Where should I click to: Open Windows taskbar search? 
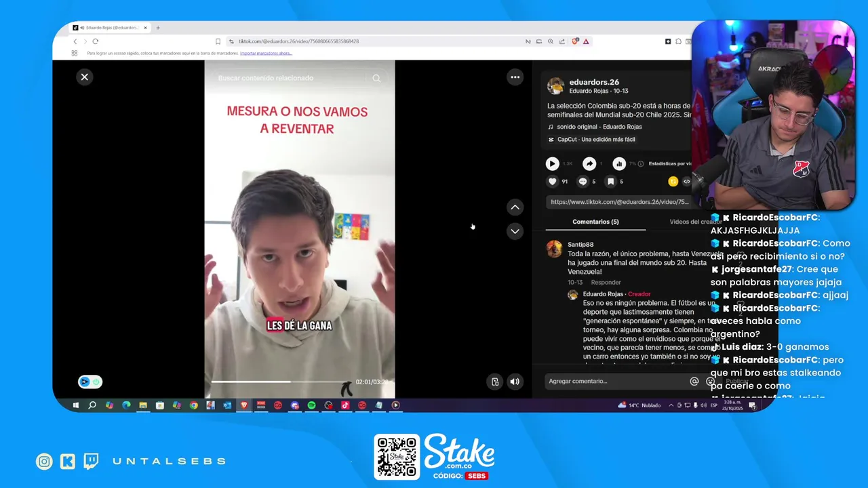(x=92, y=405)
